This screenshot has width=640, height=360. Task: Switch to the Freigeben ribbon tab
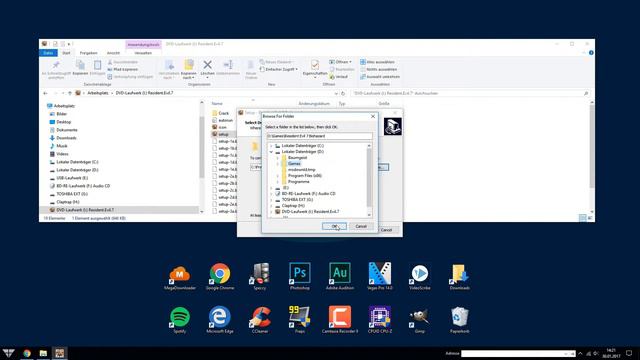pyautogui.click(x=88, y=53)
